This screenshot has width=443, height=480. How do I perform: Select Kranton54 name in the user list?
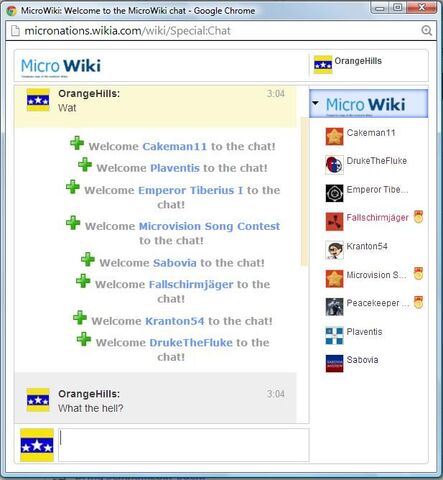point(367,246)
